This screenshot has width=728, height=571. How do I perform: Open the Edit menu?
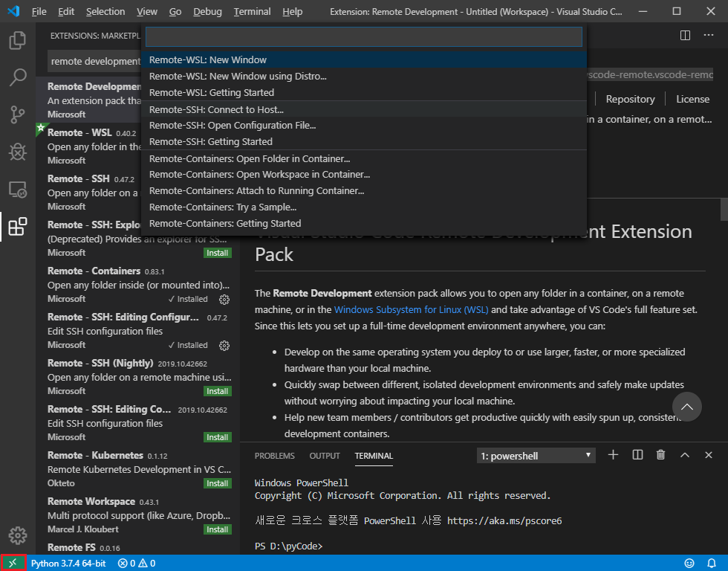(66, 12)
